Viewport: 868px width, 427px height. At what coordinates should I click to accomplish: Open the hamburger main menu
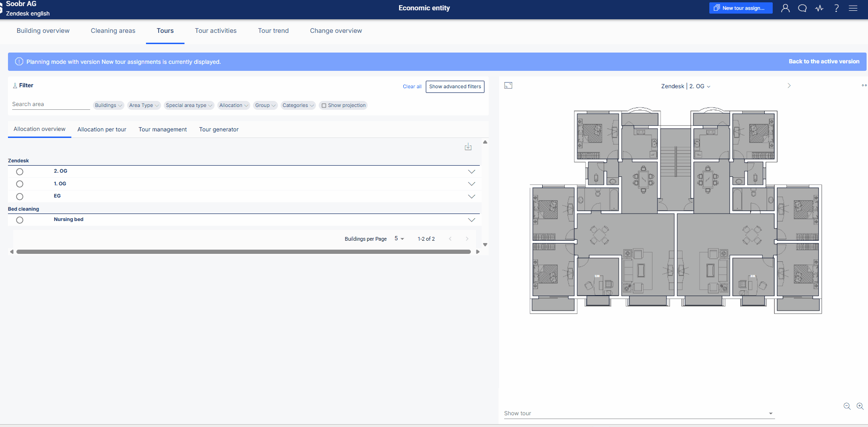853,8
